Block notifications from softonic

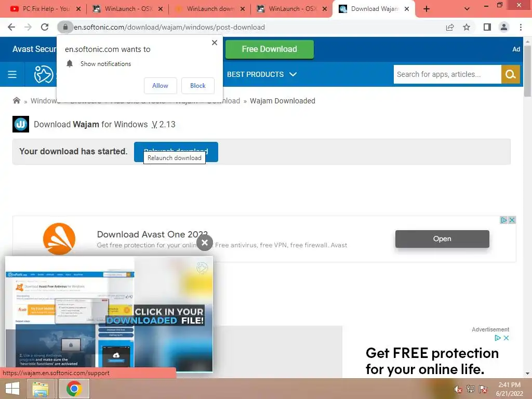click(x=198, y=86)
